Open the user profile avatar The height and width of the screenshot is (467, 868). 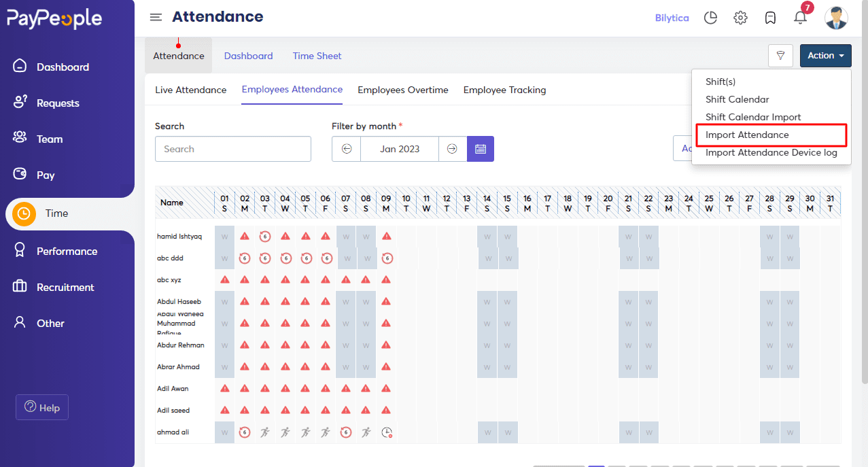click(x=836, y=18)
